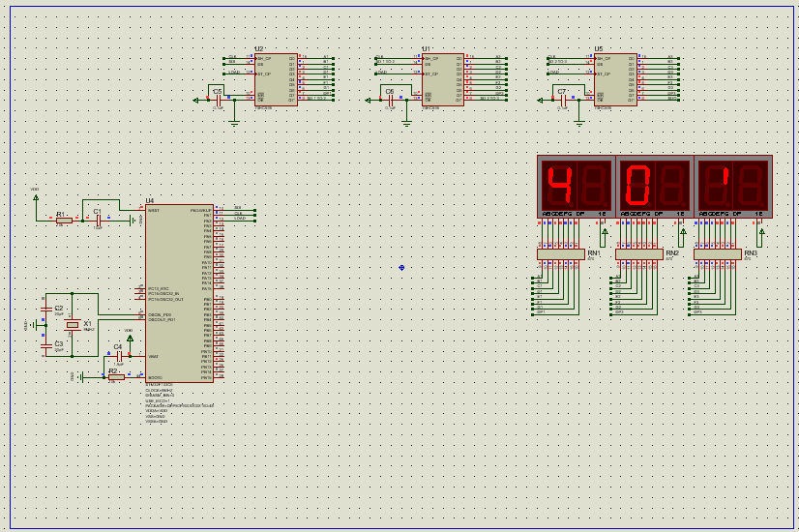Select the second 7-segment display showing 0

pos(655,187)
